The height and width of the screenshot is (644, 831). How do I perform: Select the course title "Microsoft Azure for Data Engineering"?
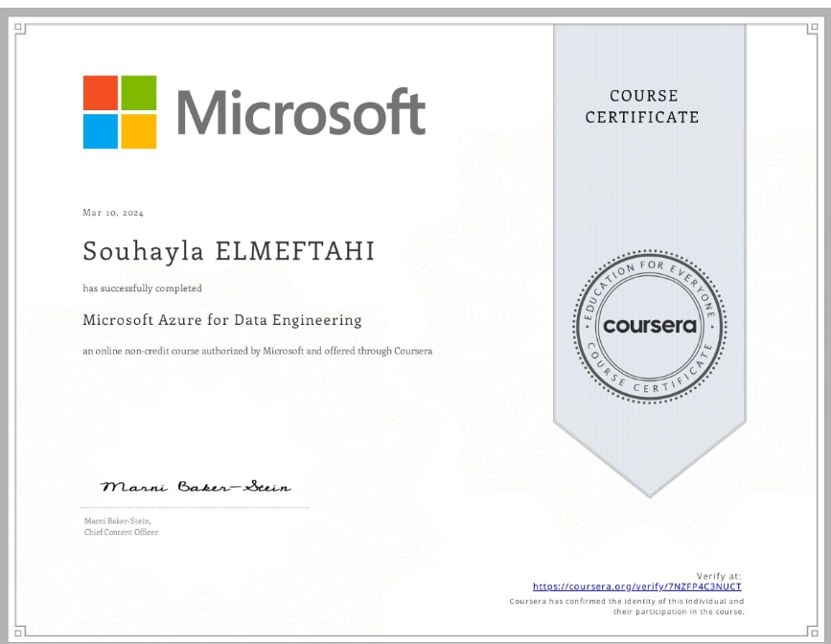tap(222, 320)
